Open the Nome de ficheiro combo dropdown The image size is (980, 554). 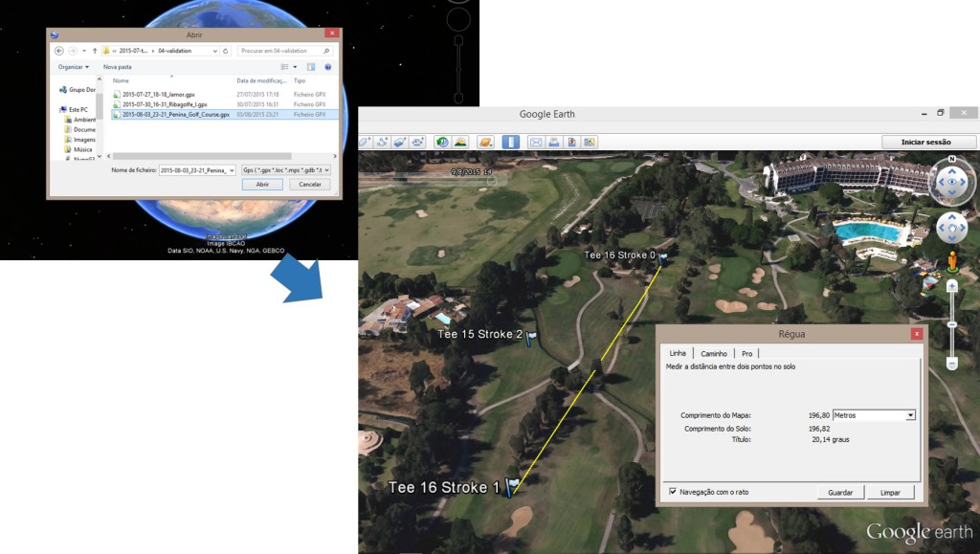(232, 170)
